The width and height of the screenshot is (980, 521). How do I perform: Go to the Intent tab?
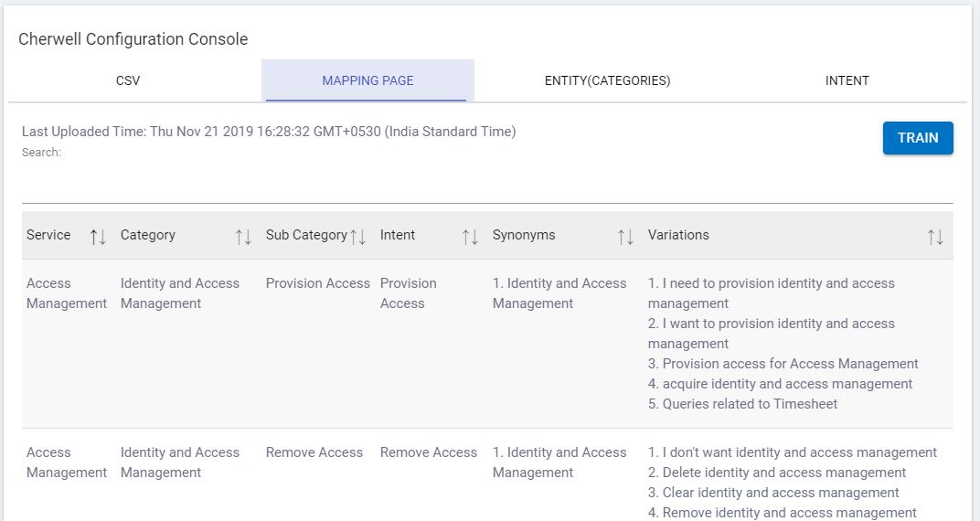click(847, 80)
